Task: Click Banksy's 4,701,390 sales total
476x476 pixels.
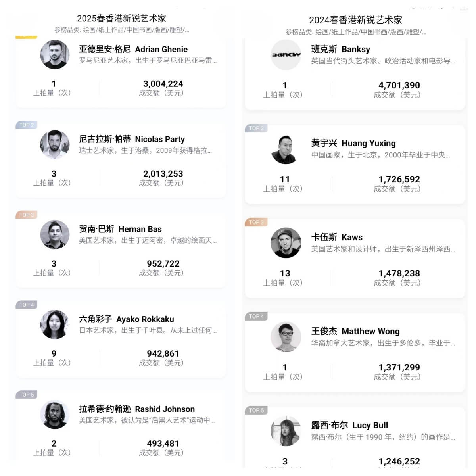Action: coord(399,85)
